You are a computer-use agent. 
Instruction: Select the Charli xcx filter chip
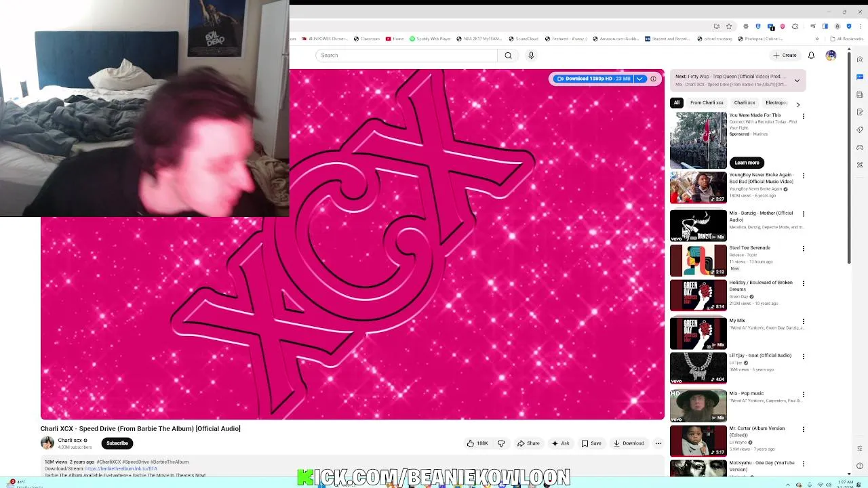pyautogui.click(x=744, y=103)
